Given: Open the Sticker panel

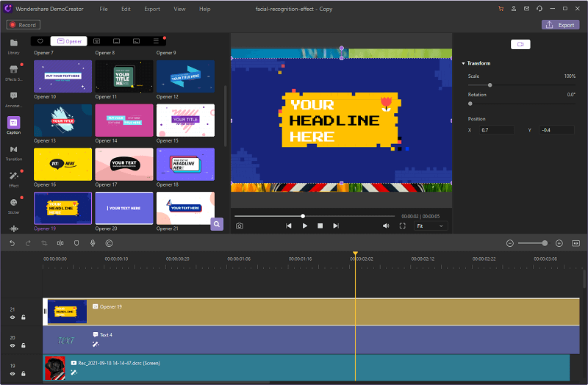Looking at the screenshot, I should coord(13,206).
